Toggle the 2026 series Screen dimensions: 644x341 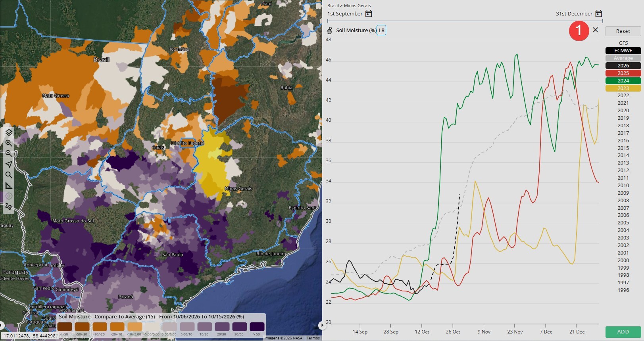(x=623, y=66)
